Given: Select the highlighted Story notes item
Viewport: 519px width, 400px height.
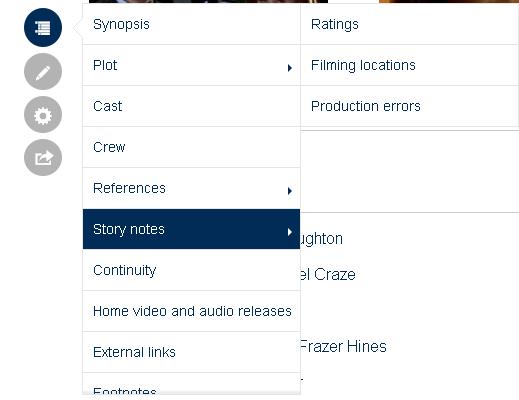Looking at the screenshot, I should pos(191,229).
